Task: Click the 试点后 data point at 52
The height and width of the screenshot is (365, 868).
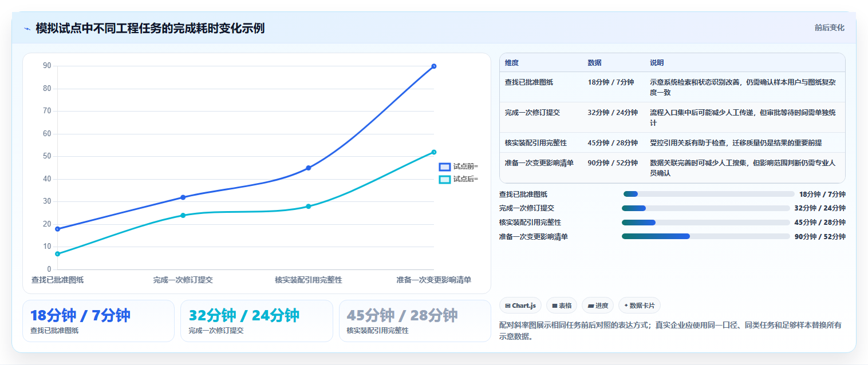Action: click(x=434, y=152)
